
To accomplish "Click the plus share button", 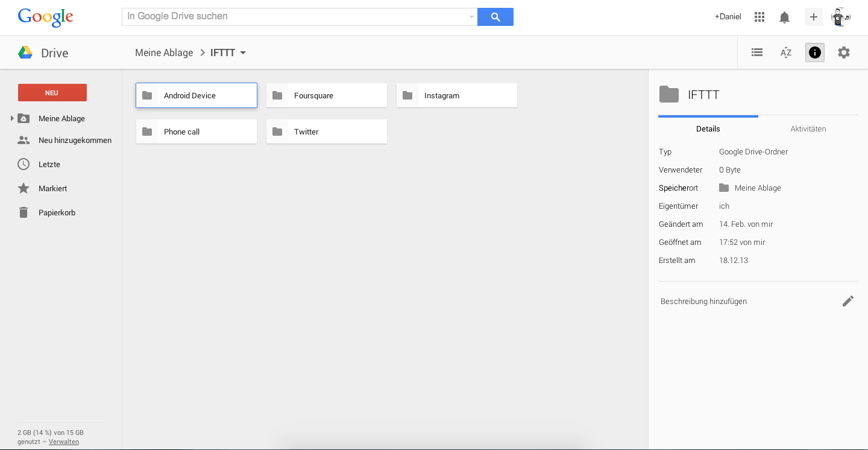I will point(814,17).
